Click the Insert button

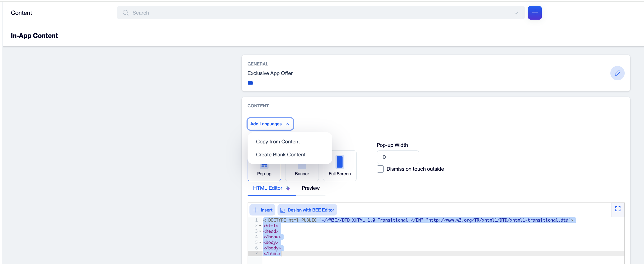[x=262, y=210]
